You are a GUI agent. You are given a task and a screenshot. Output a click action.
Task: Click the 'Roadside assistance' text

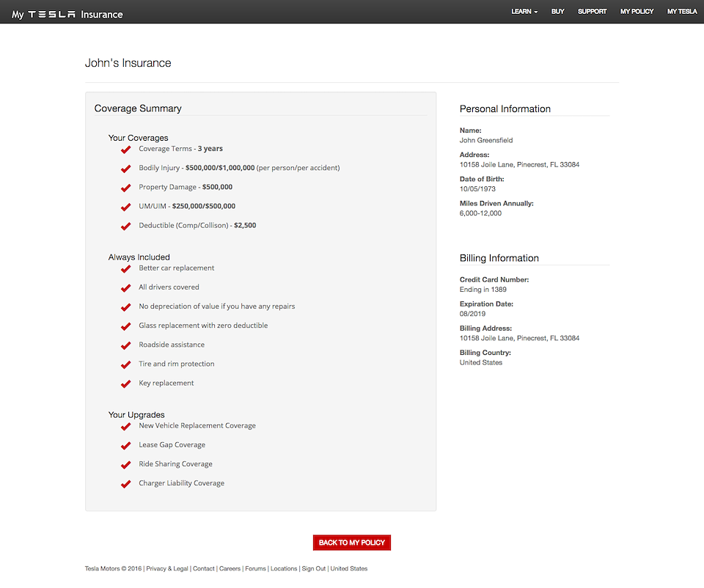pos(172,345)
